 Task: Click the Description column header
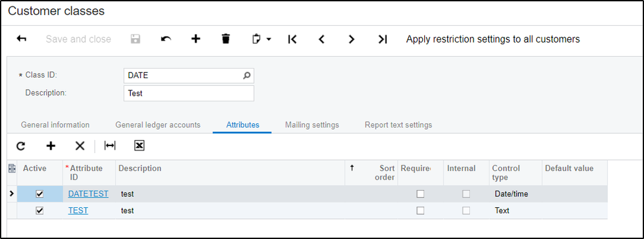[230, 172]
